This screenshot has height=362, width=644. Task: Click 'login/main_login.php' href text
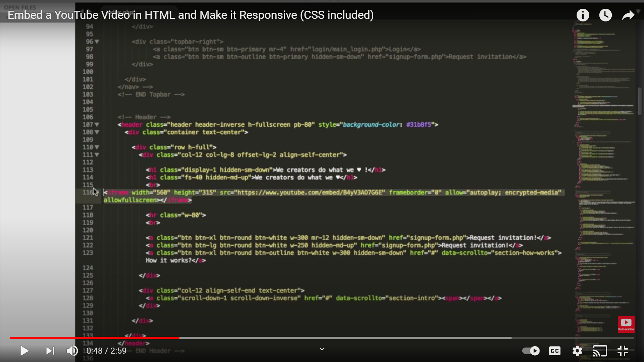[x=347, y=49]
